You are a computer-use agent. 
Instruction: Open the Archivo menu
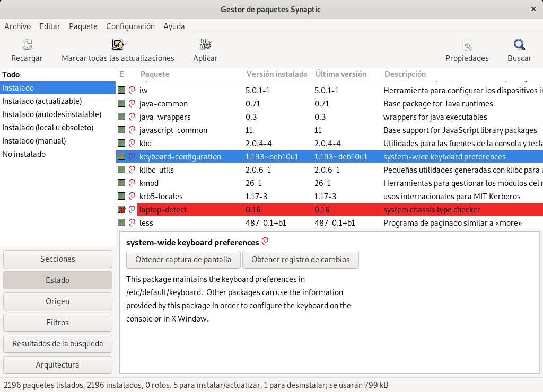[17, 26]
